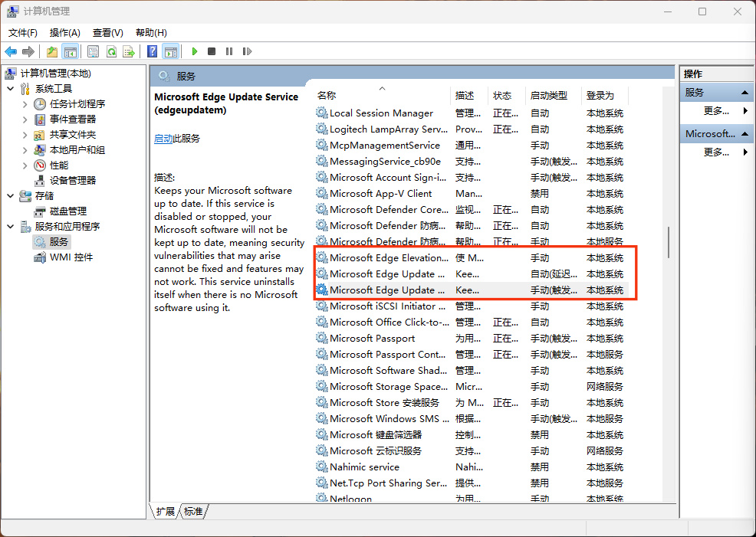Screen dimensions: 756x537
Task: Select Microsoft App-V Client service row
Action: [x=472, y=194]
